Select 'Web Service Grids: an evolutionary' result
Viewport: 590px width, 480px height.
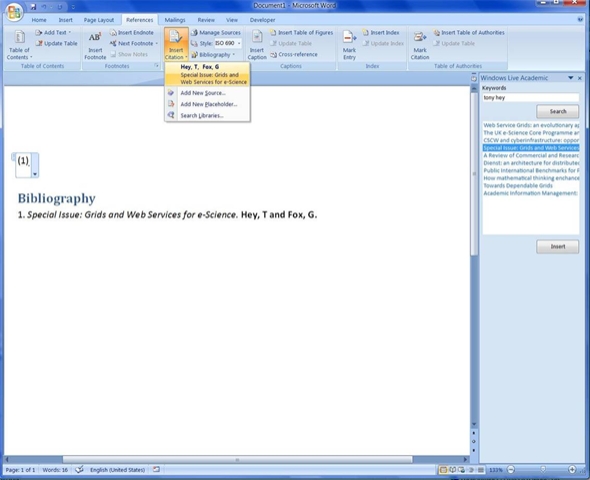pyautogui.click(x=531, y=125)
